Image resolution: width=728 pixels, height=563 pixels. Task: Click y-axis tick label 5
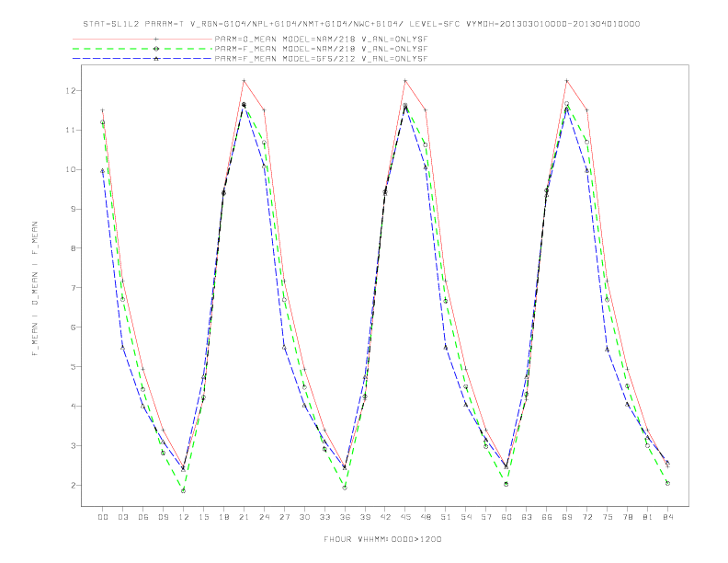[x=73, y=366]
